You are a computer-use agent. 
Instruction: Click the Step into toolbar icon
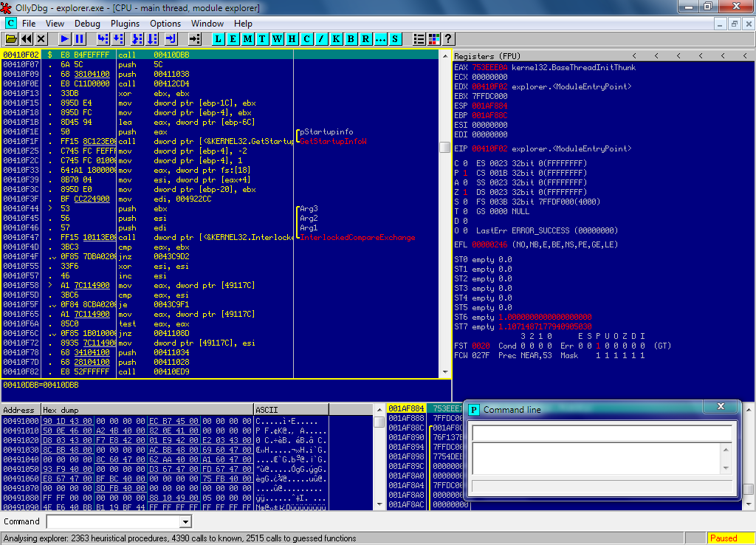point(103,39)
